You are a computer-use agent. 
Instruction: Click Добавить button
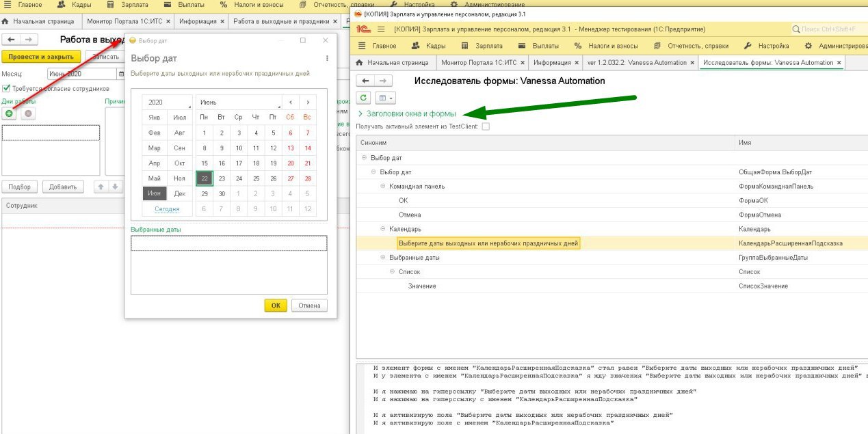click(63, 187)
